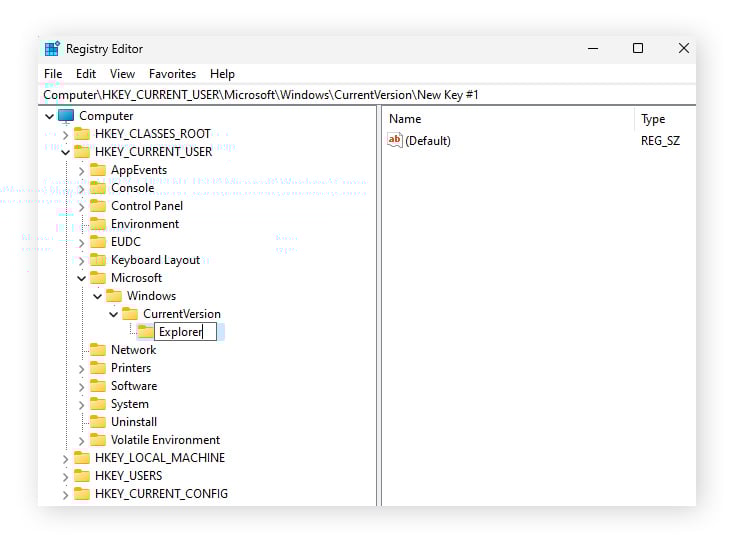Maximize the Registry Editor window
The image size is (734, 543).
click(x=638, y=48)
